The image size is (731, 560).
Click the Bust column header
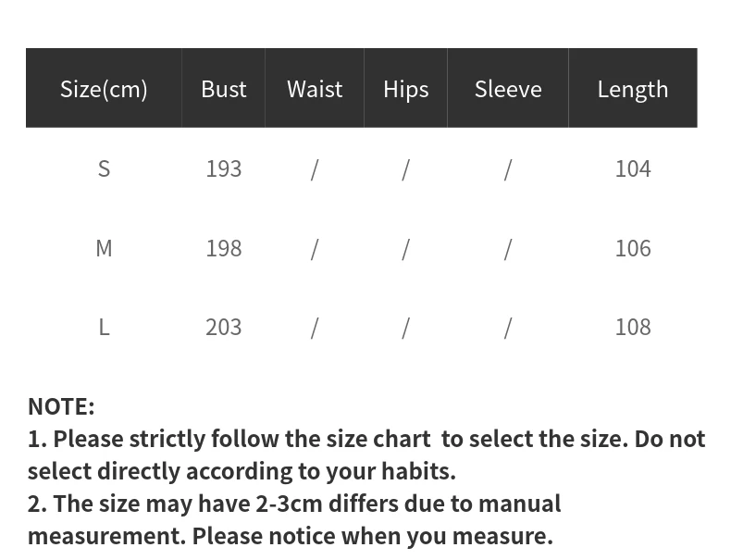pos(223,89)
